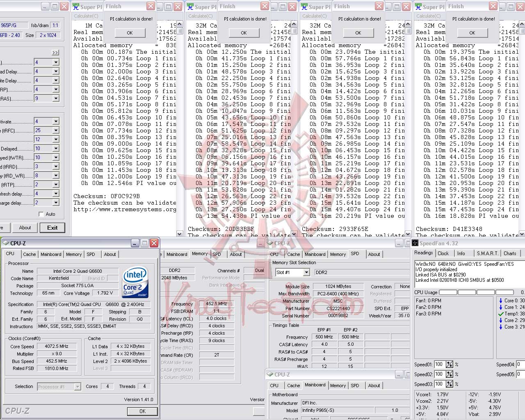Screen dimensions: 525x420
Task: Click OK in Finish dialog above checksum 20DB3BBF
Action: click(x=244, y=33)
